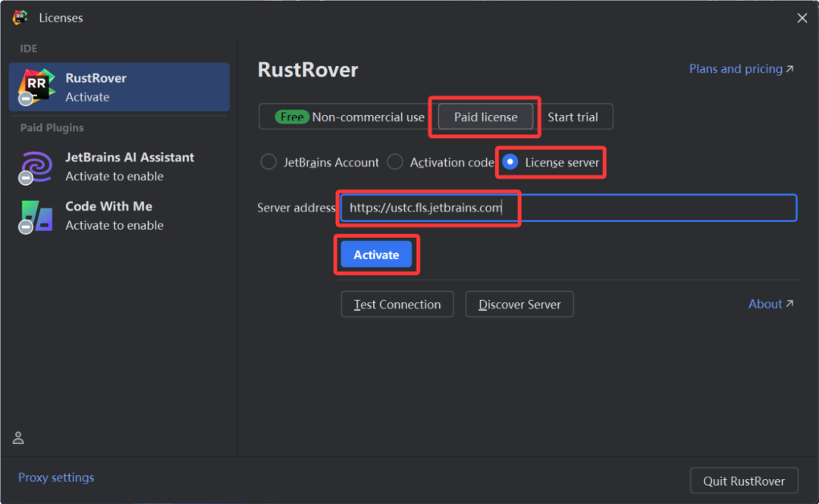Click the RustRover logo in the title bar
The width and height of the screenshot is (819, 504).
[x=20, y=17]
